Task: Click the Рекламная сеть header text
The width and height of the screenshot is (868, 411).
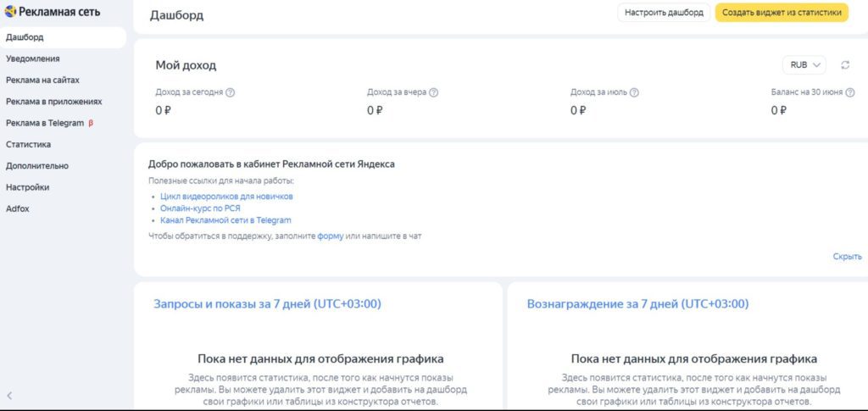Action: (60, 12)
